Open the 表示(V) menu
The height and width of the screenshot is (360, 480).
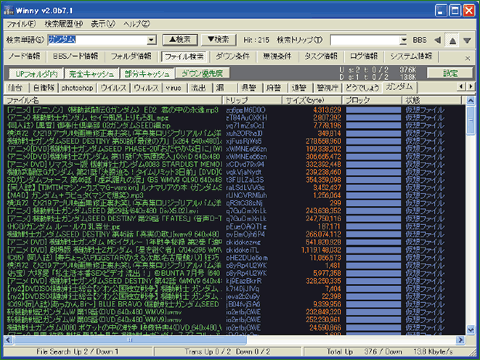[x=103, y=24]
